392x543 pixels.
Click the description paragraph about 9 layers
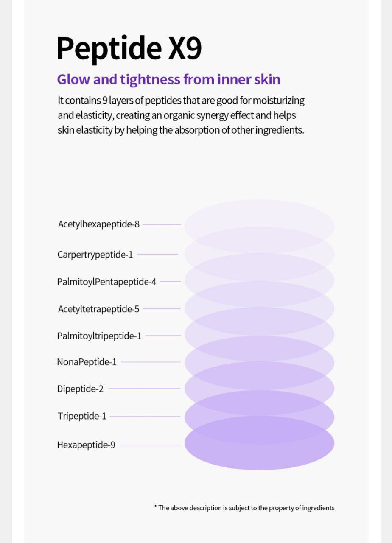point(181,115)
